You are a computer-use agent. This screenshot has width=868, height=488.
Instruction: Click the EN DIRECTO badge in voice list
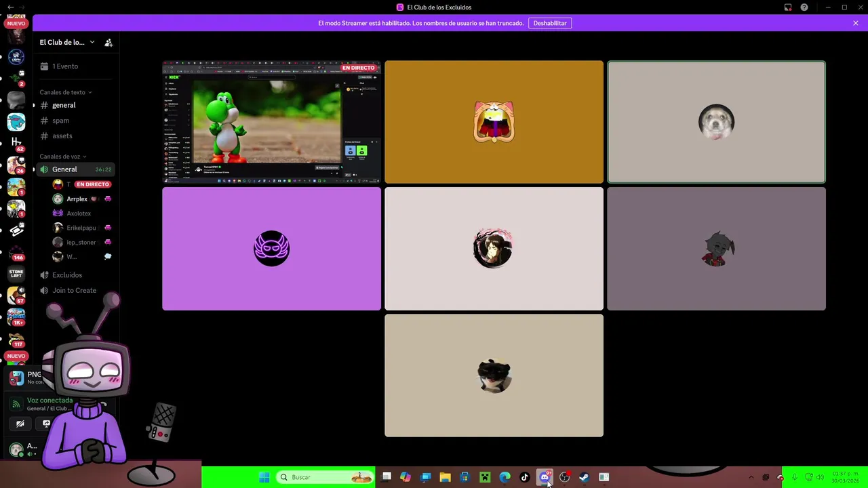coord(92,184)
